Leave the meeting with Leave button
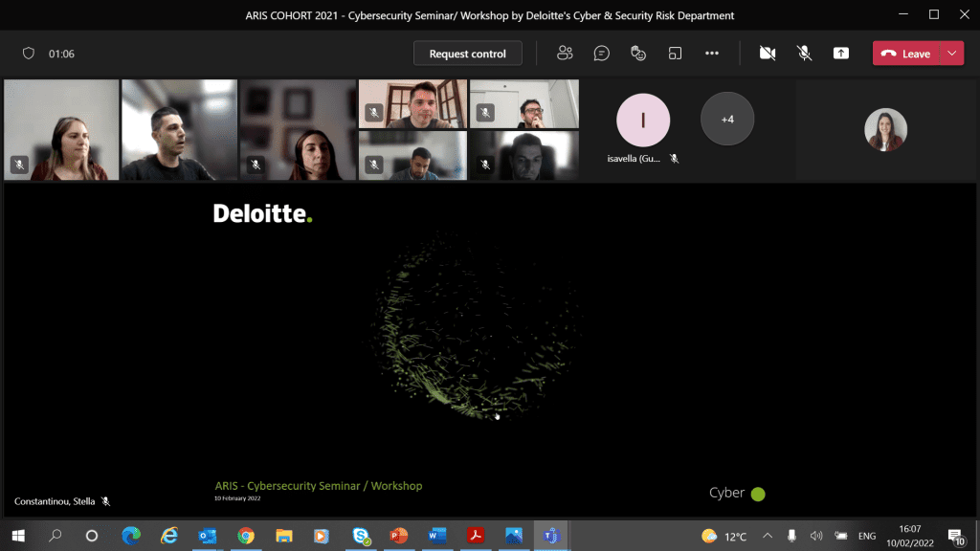The width and height of the screenshot is (980, 551). [x=906, y=54]
